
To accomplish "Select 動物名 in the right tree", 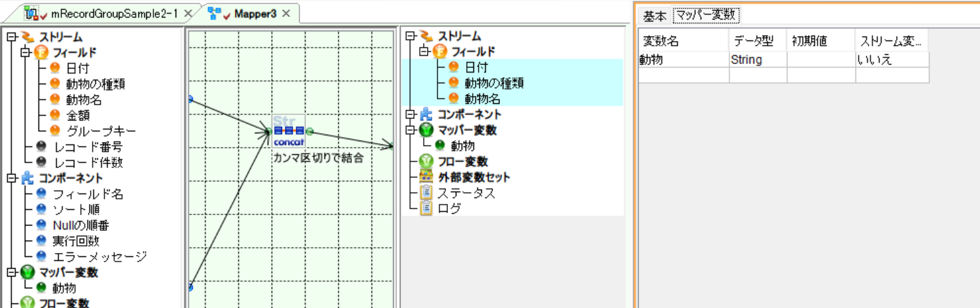I will coord(482,99).
